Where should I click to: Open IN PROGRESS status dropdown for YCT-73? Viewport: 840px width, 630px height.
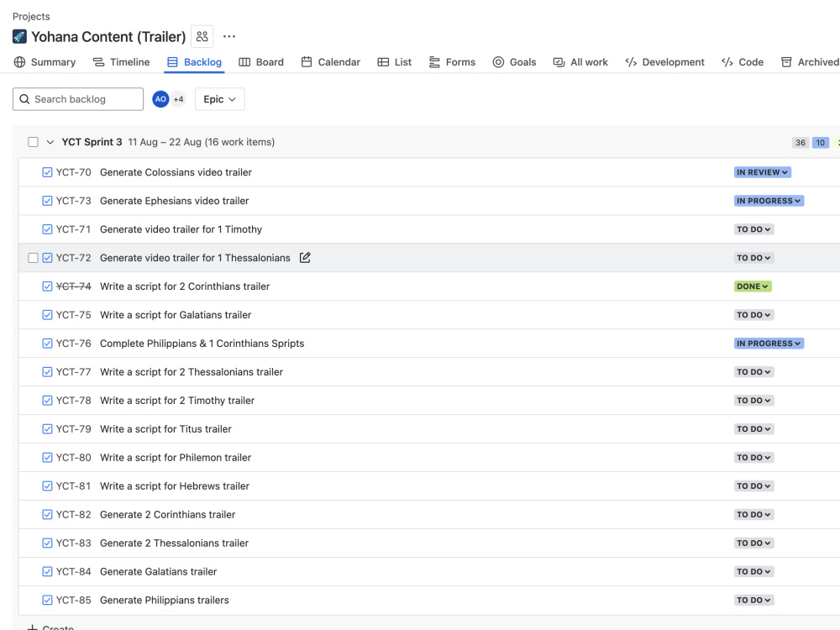pyautogui.click(x=769, y=201)
